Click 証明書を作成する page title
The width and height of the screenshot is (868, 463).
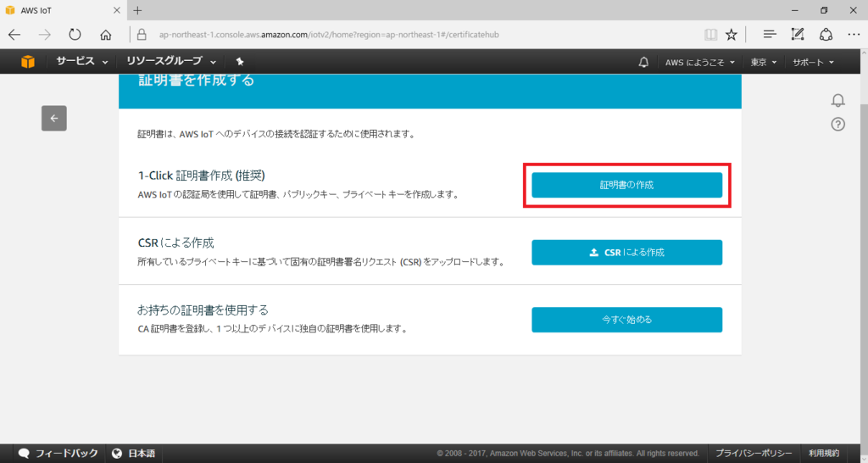click(x=197, y=80)
